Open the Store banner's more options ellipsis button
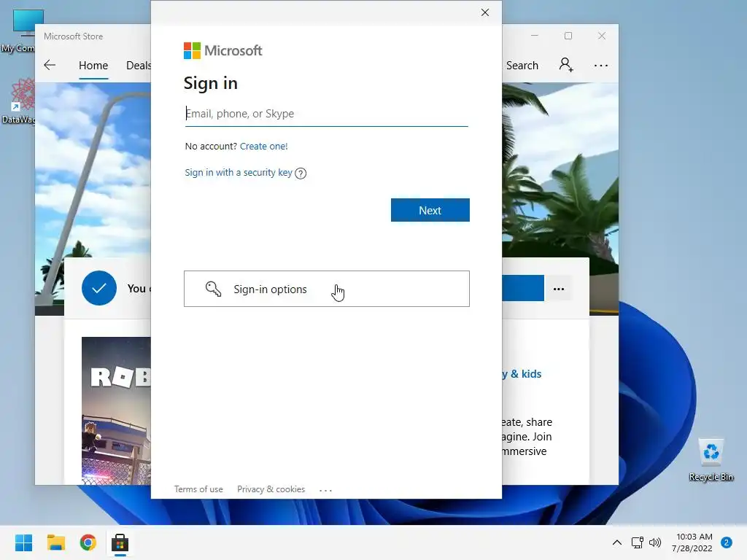 pyautogui.click(x=558, y=289)
